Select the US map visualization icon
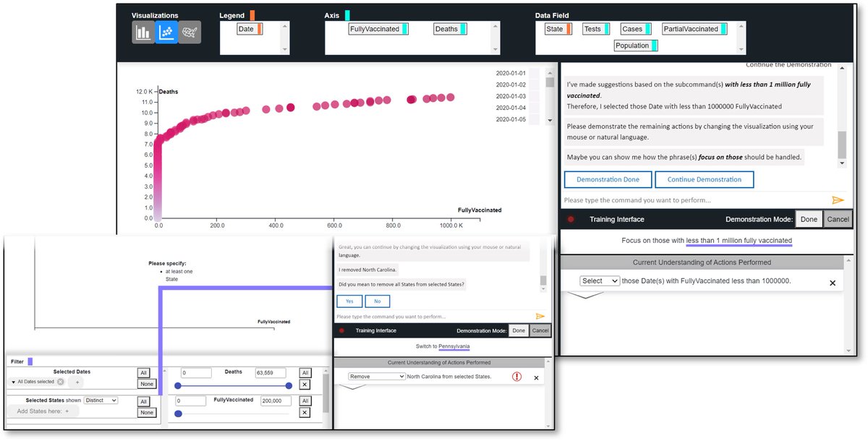Screen dimensions: 868x441 (190, 33)
